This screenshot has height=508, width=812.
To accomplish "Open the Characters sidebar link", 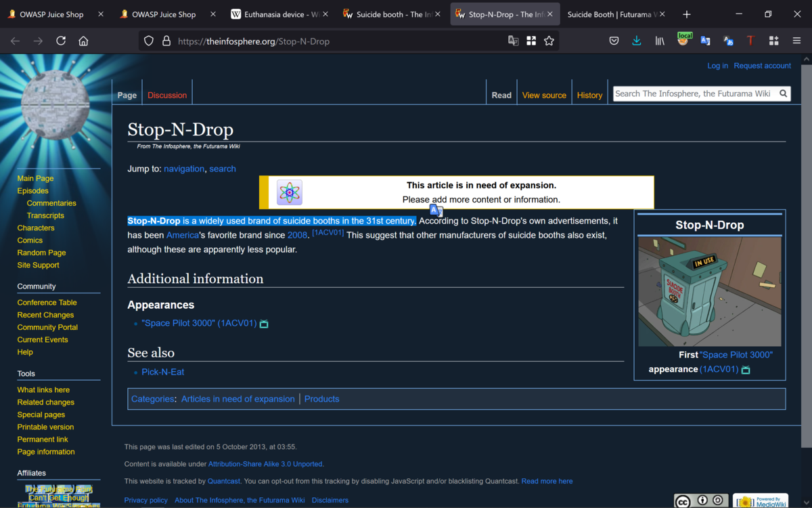I will pos(36,228).
